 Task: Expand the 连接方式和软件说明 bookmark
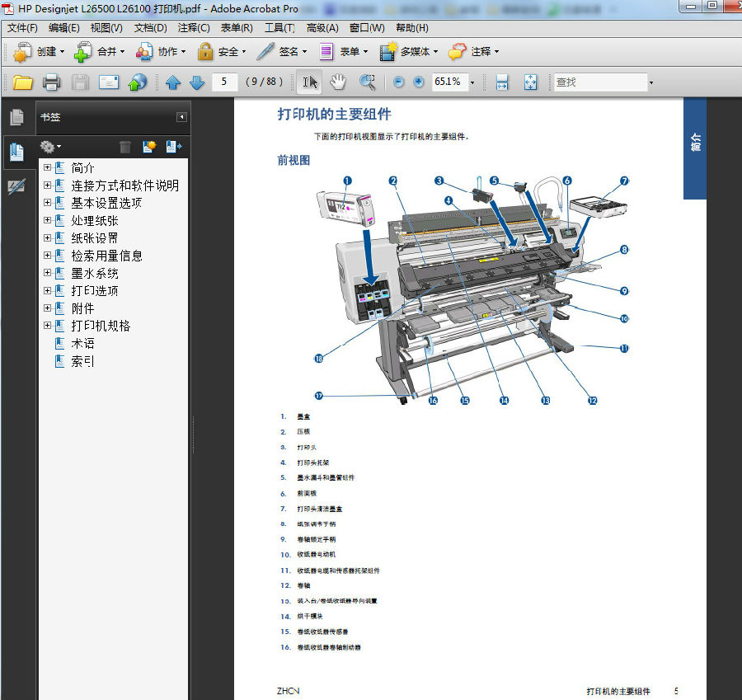tap(47, 185)
